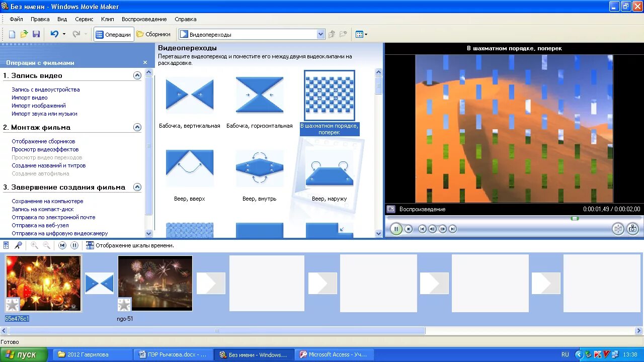Select the Веер, наружу transition
This screenshot has height=362, width=644.
(330, 168)
